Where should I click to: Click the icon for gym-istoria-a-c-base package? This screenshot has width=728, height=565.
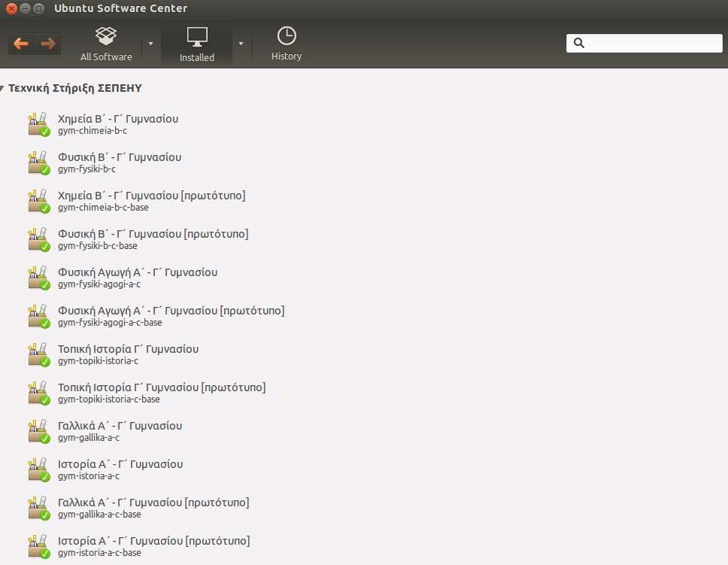[38, 546]
